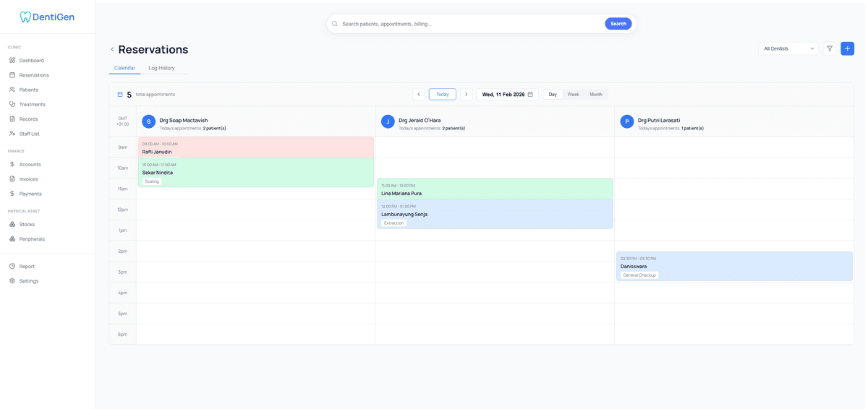Select the Calendar tab
This screenshot has height=409, width=868.
tap(124, 68)
